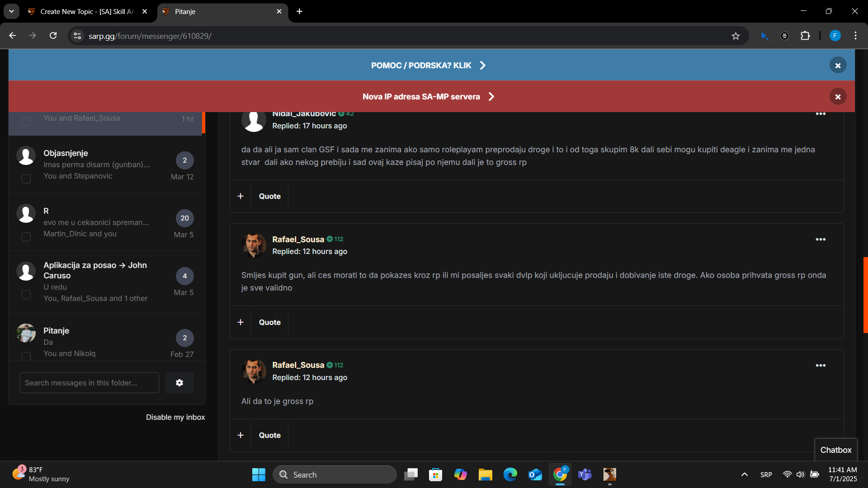
Task: Close the Create New Topic tab
Action: click(x=145, y=11)
